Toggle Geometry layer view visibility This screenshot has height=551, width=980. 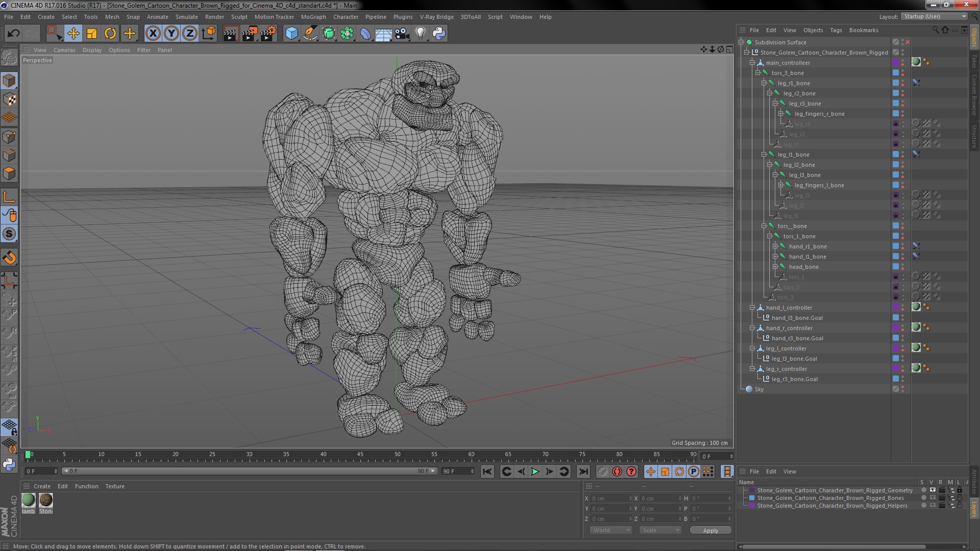[x=933, y=490]
